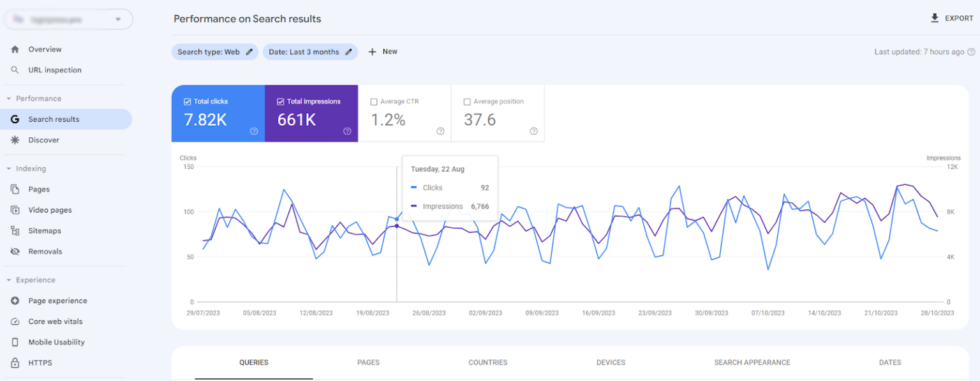
Task: Edit the Search type filter with the pencil
Action: pyautogui.click(x=249, y=52)
